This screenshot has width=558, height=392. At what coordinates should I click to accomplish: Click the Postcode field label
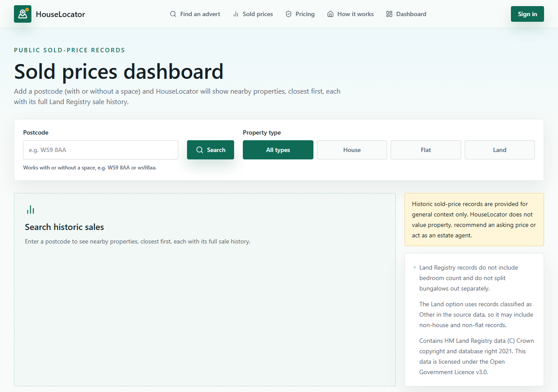tap(36, 132)
